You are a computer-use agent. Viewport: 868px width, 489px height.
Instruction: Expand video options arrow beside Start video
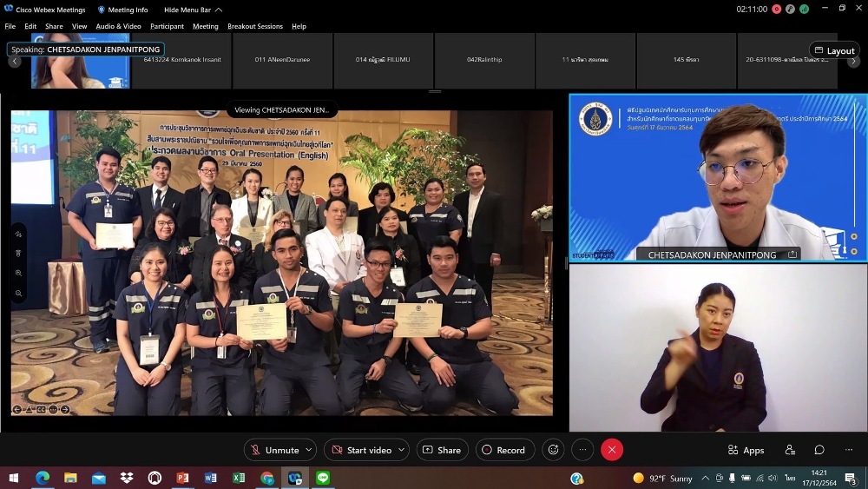(x=401, y=450)
